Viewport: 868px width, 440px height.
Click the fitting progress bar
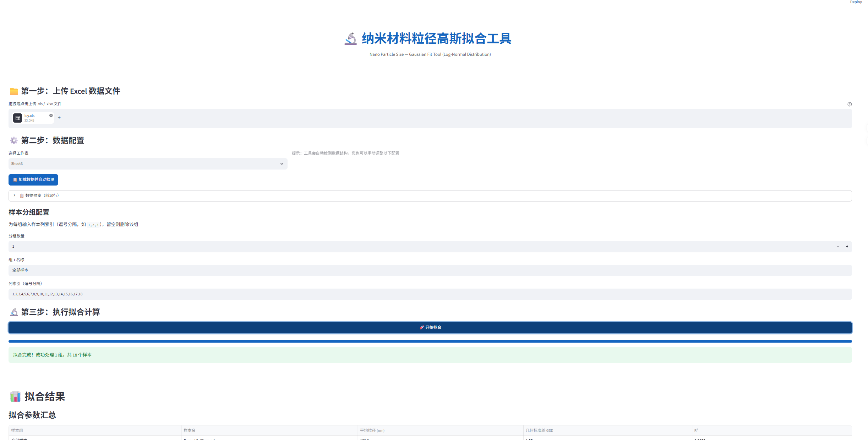(x=430, y=342)
